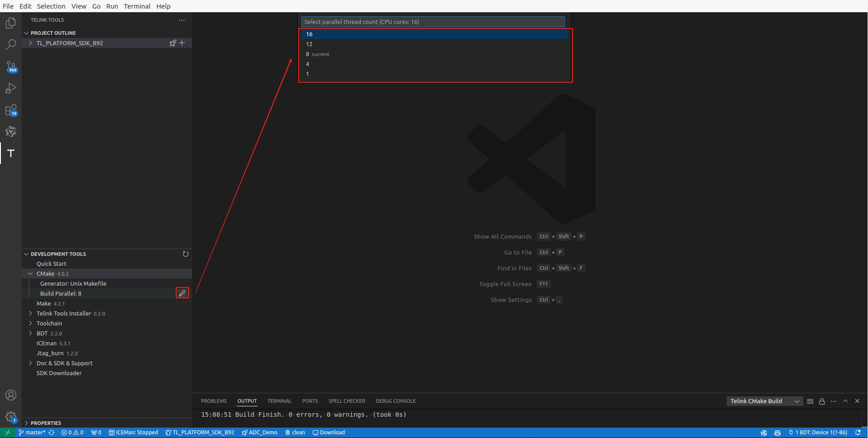Select the Run and Debug sidebar icon
Screen dimensions: 868x438
click(11, 88)
